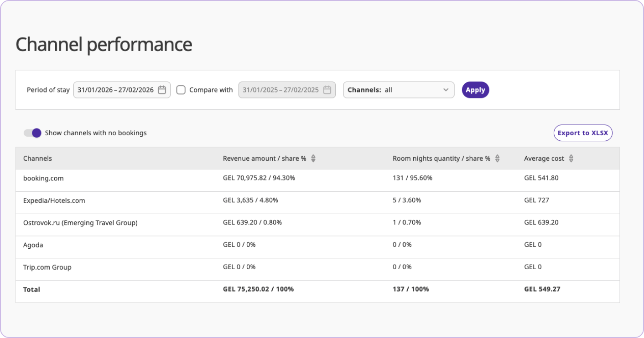Sort by Average cost arrows
This screenshot has height=338, width=644.
click(x=571, y=159)
